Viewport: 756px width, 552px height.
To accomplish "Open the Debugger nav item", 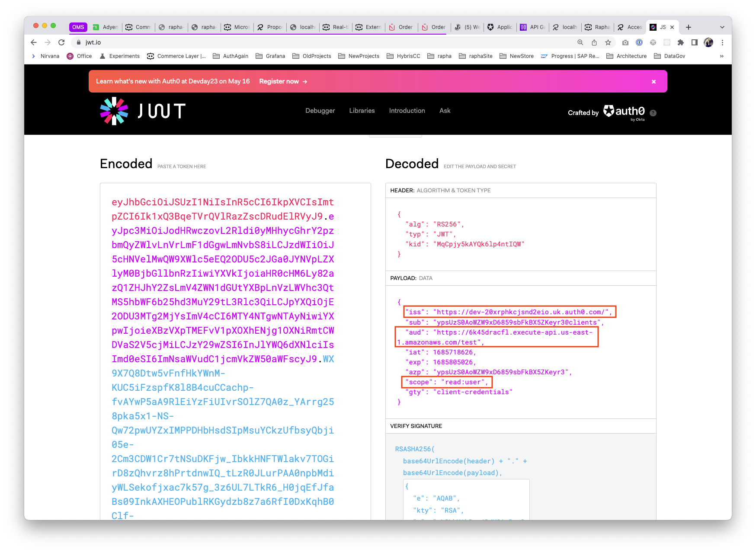I will click(x=320, y=111).
